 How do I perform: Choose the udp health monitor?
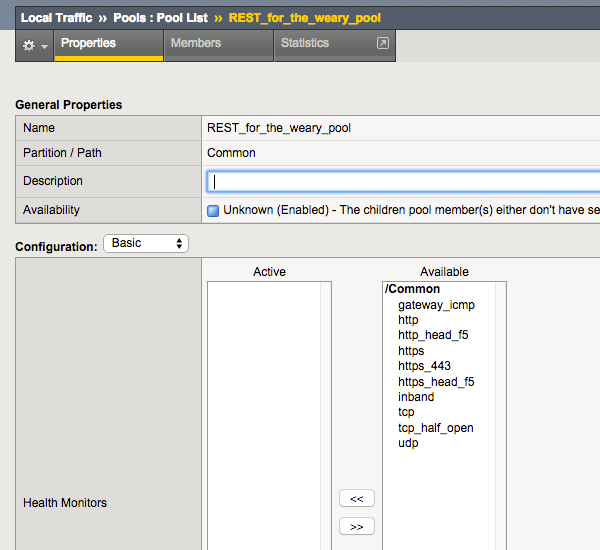[x=408, y=443]
